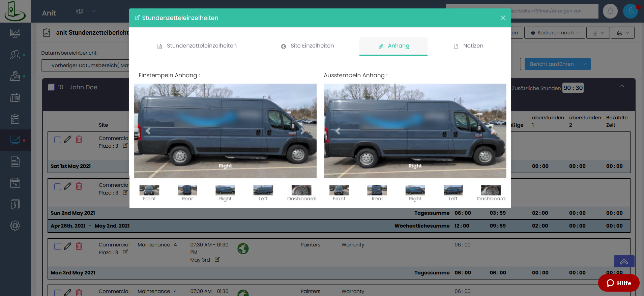This screenshot has width=644, height=296.
Task: Select the Mon 3rd May row checkbox
Action: click(58, 246)
